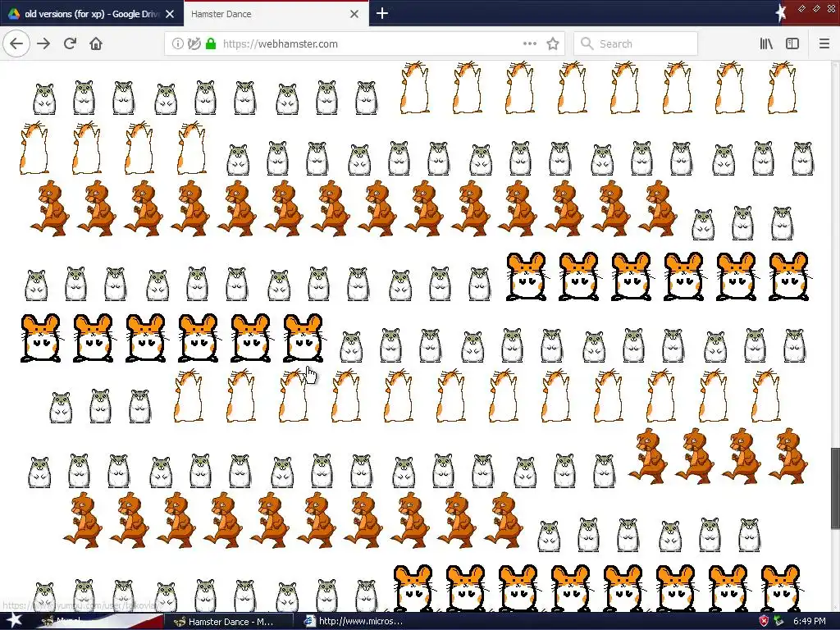Viewport: 840px width, 630px height.
Task: Click the vertical scrollbar thumb on the page
Action: point(834,489)
